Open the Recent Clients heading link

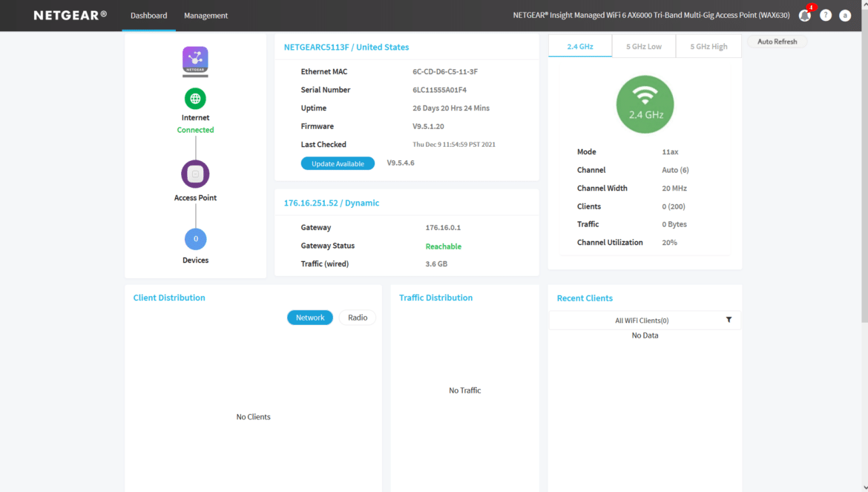pos(585,298)
